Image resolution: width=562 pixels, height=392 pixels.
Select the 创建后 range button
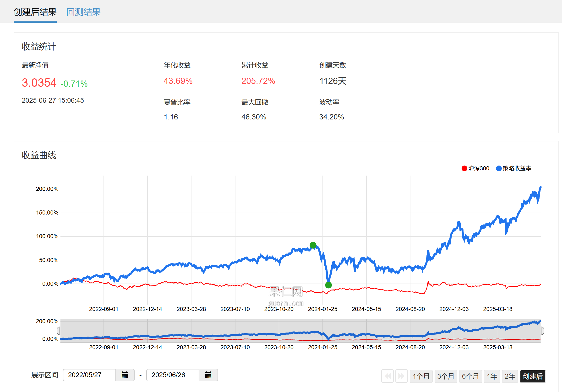pyautogui.click(x=532, y=376)
